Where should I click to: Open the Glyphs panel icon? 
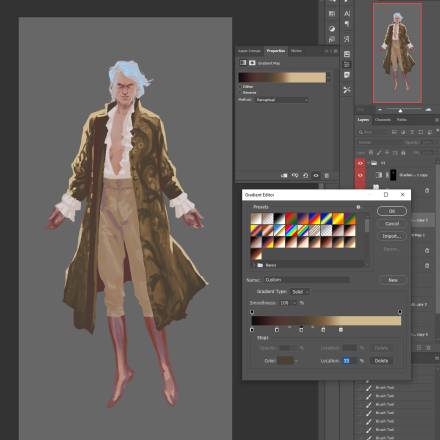347,39
